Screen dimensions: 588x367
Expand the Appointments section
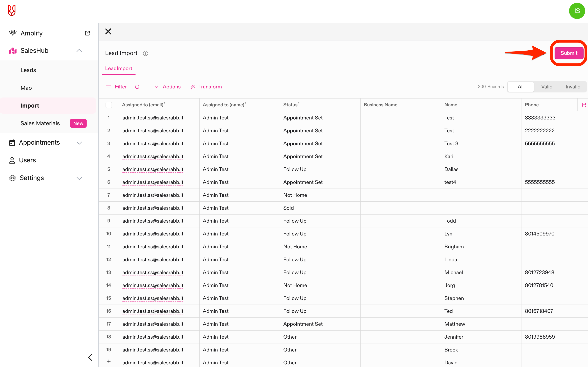coord(79,143)
